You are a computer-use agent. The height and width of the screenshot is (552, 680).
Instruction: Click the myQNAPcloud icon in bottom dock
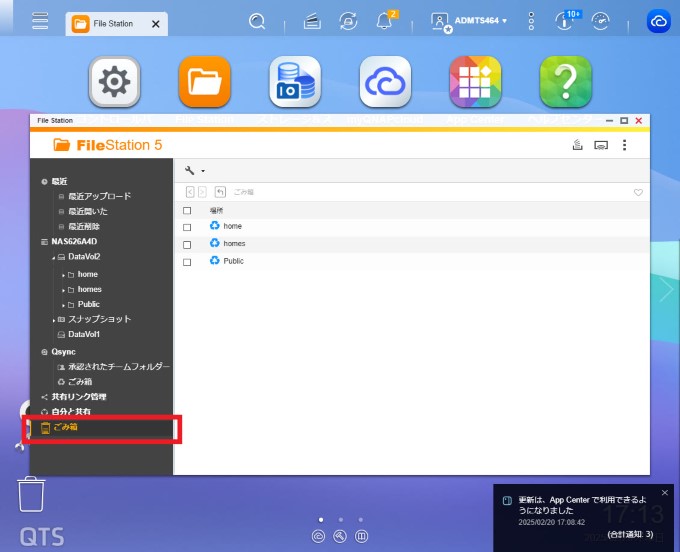point(318,536)
